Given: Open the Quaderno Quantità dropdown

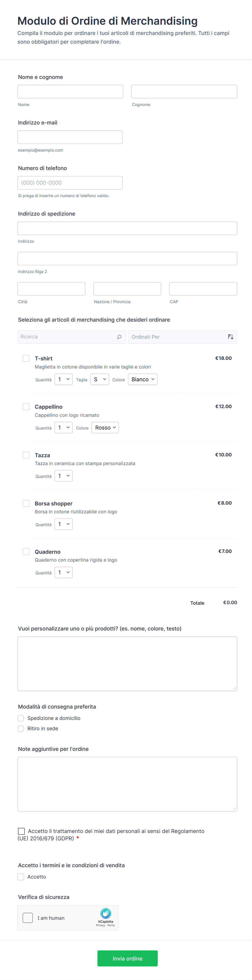Looking at the screenshot, I should tap(63, 572).
